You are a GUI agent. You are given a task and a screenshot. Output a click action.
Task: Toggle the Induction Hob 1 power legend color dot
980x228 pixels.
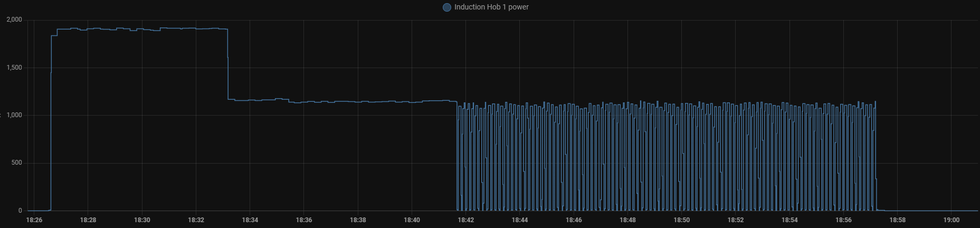pos(447,7)
